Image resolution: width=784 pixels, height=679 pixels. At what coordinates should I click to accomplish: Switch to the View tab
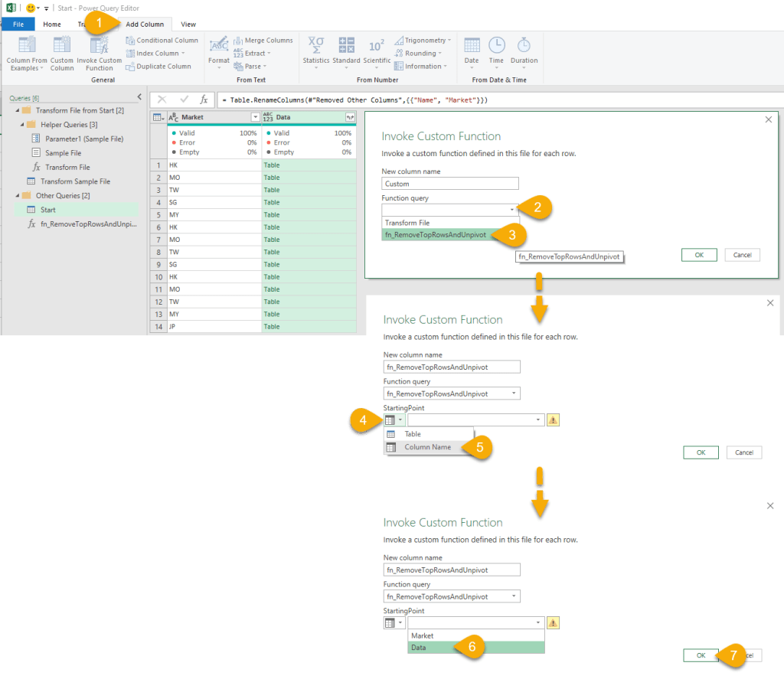tap(188, 24)
